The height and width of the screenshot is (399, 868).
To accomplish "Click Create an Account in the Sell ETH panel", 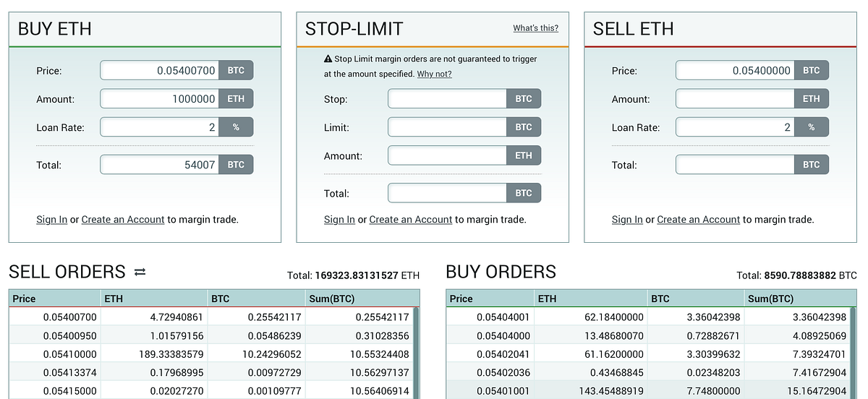I will pyautogui.click(x=699, y=219).
